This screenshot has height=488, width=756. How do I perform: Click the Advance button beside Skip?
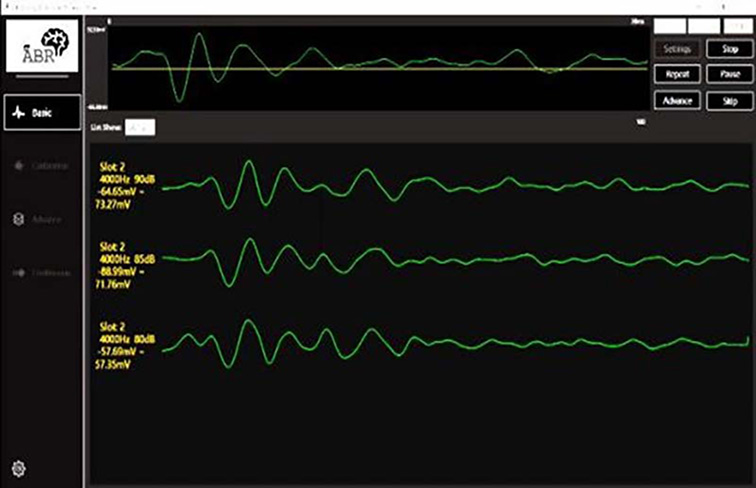(x=677, y=101)
